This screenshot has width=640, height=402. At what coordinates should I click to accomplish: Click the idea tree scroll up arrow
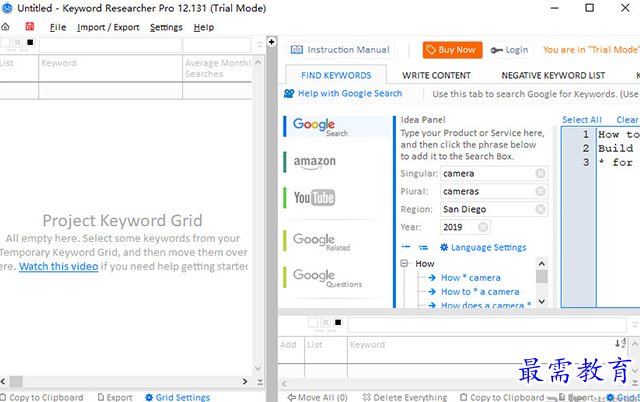click(542, 264)
